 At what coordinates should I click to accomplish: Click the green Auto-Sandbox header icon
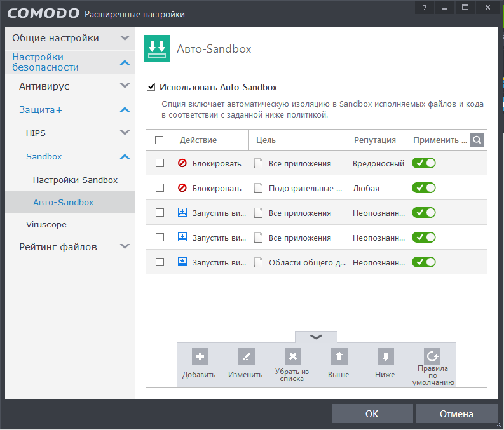(x=157, y=48)
